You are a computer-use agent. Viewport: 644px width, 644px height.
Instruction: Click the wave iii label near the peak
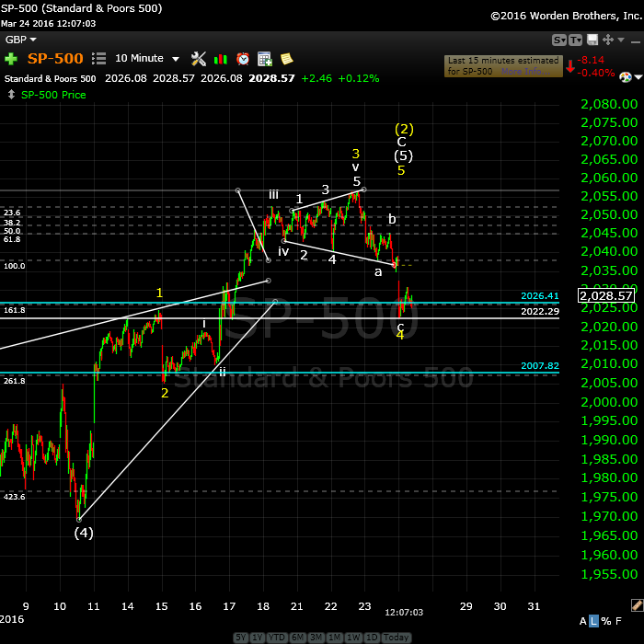pos(273,194)
